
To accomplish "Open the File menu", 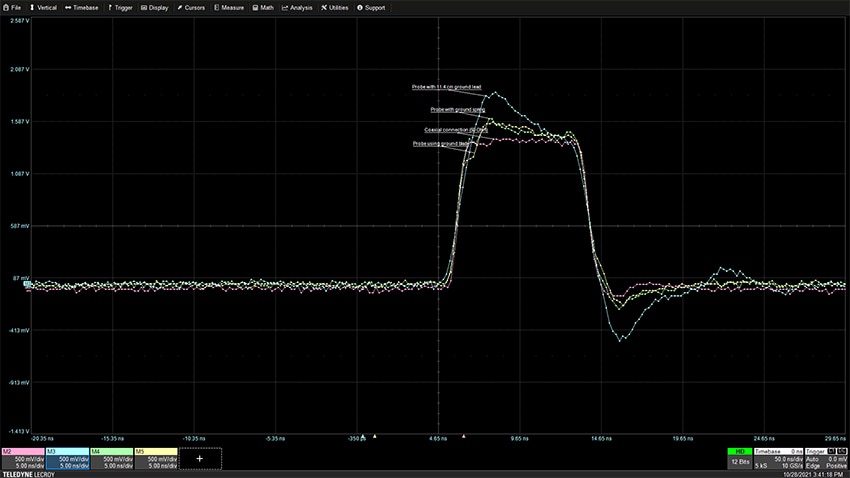I will 12,7.
